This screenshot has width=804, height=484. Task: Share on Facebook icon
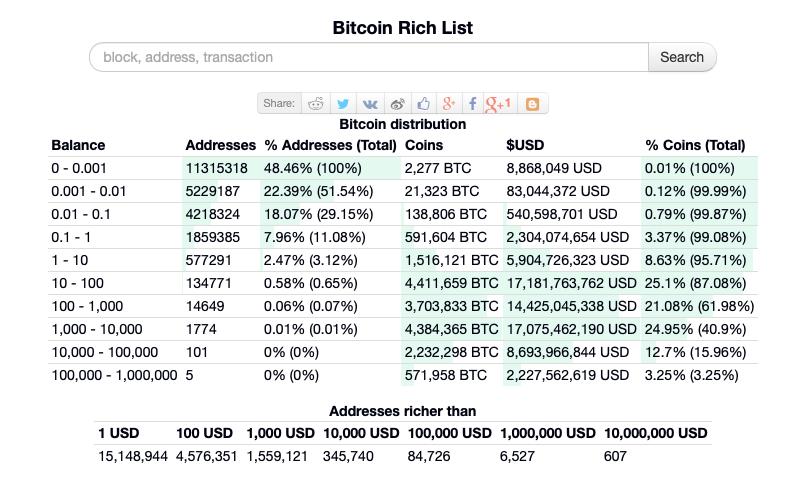[472, 104]
